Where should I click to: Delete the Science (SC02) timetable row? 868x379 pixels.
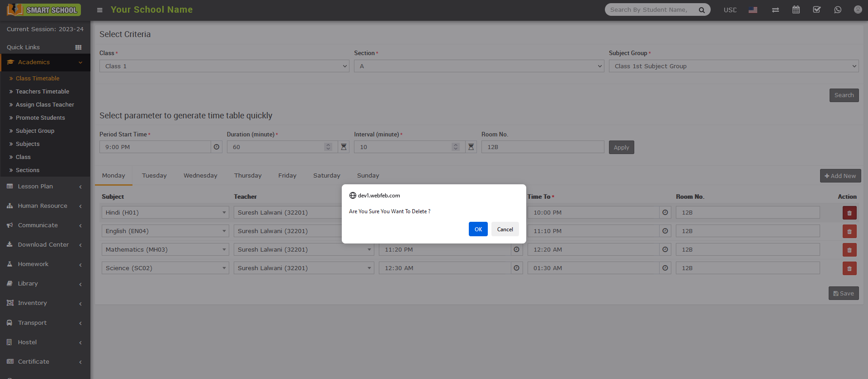[x=849, y=268]
